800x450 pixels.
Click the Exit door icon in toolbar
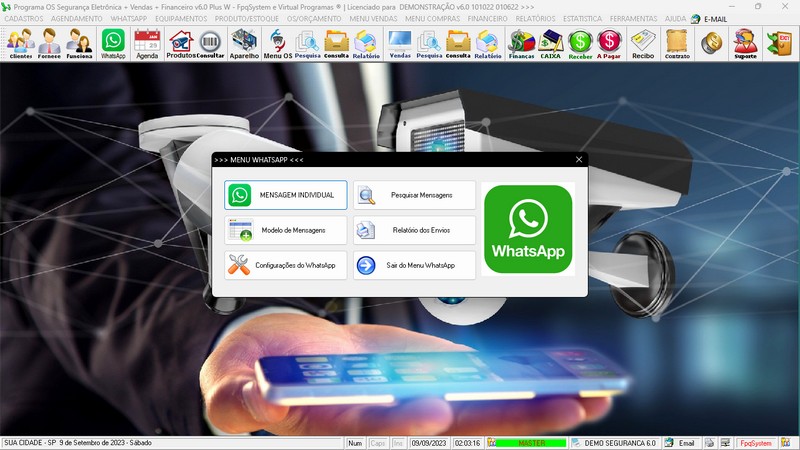(780, 43)
